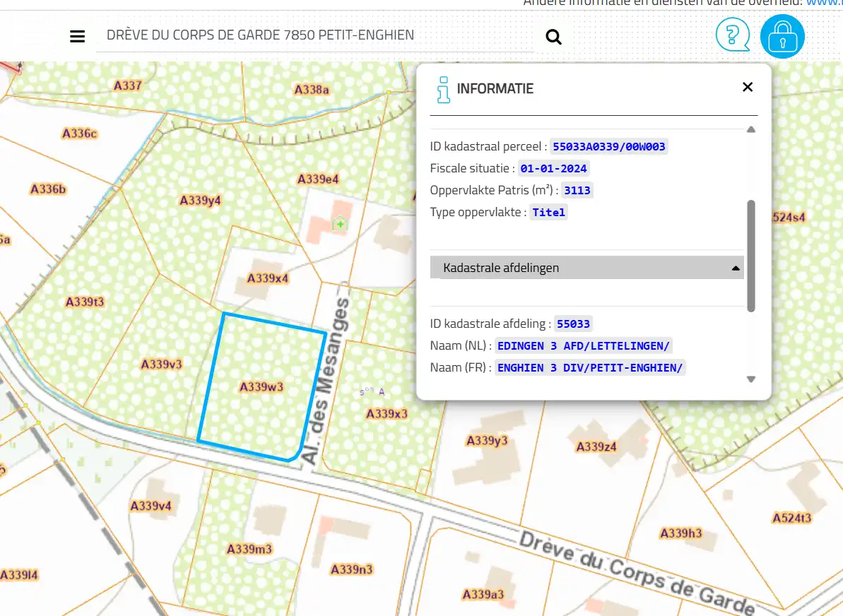This screenshot has height=616, width=843.
Task: Click the search input showing DRÈVE DU CORPS DE GARDE
Action: coord(283,35)
